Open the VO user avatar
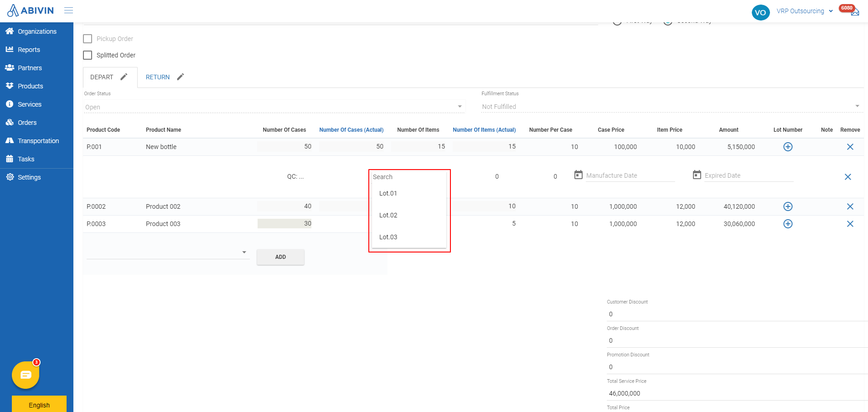The image size is (868, 412). coord(760,12)
